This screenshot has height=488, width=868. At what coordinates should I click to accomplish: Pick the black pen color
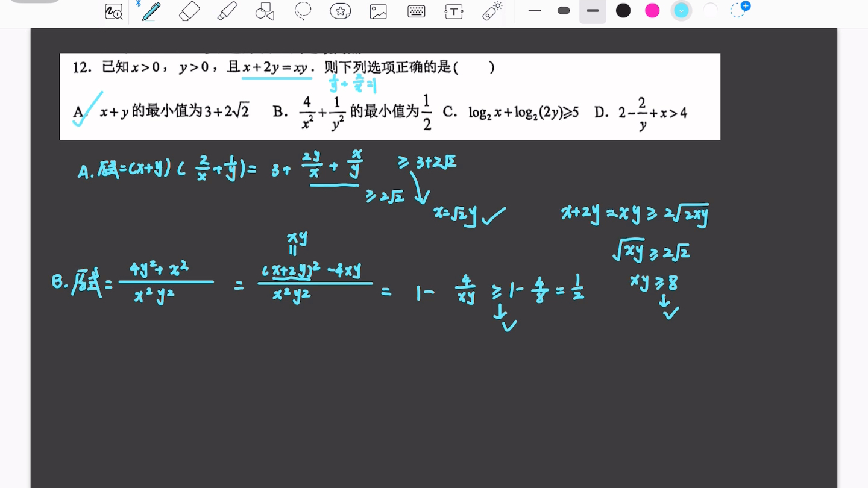coord(623,11)
